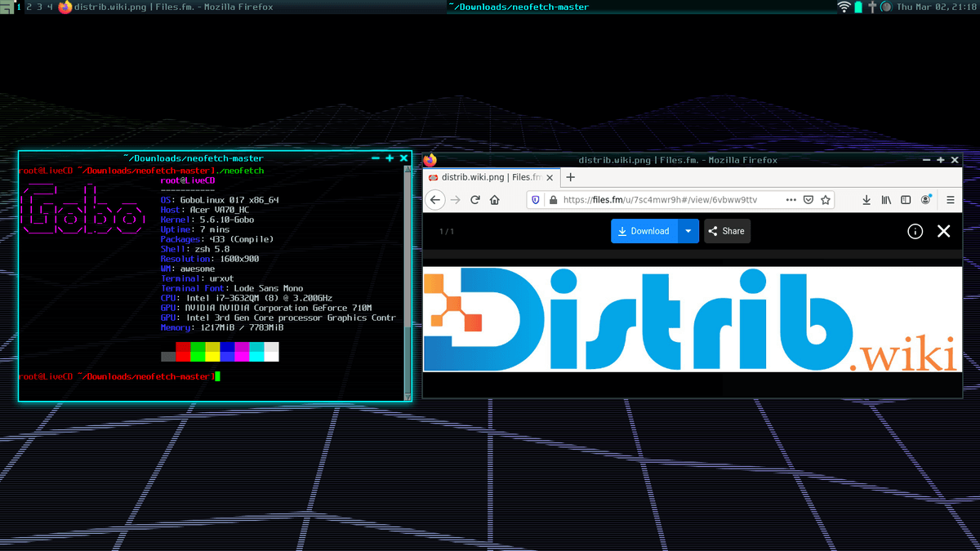Open the awesome launcher menu icon
Viewport: 980px width, 551px height.
pos(6,7)
